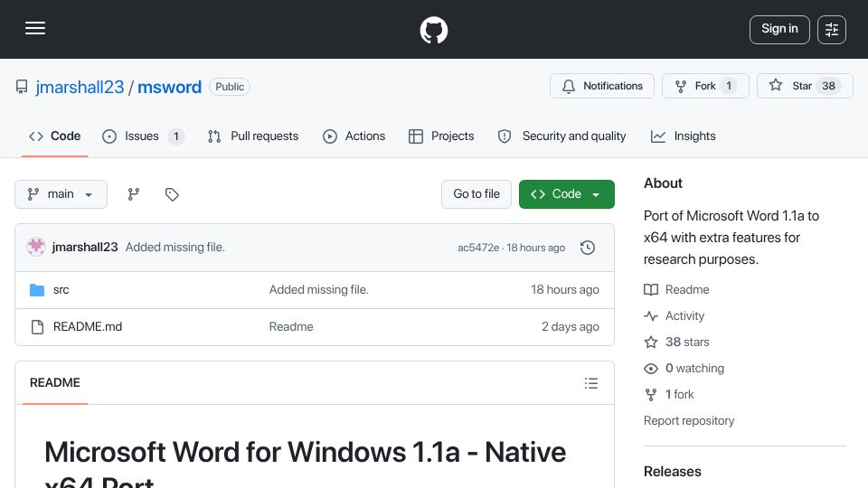Expand the green Code dropdown
This screenshot has width=868, height=488.
coord(566,194)
